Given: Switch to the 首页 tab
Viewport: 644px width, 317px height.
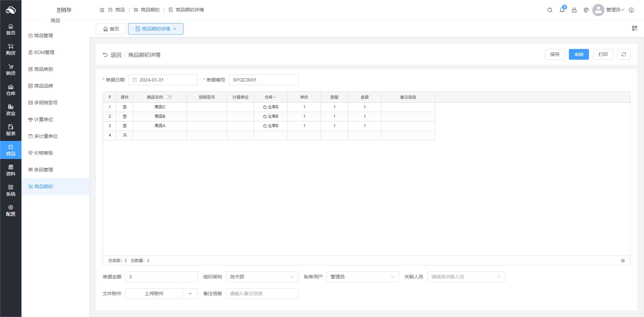Looking at the screenshot, I should tap(111, 29).
